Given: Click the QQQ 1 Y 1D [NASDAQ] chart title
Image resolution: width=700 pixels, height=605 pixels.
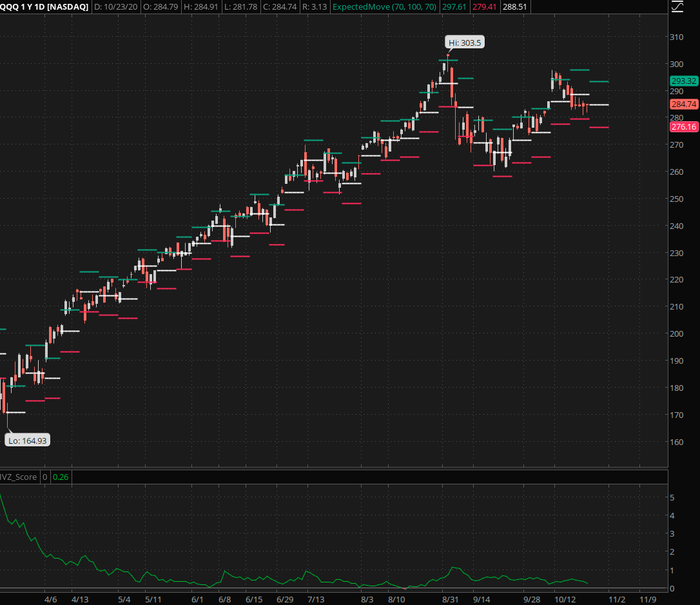Looking at the screenshot, I should [44, 6].
